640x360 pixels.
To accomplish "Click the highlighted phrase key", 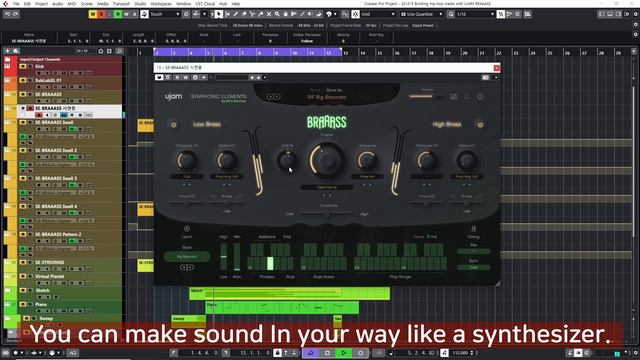I will click(270, 263).
